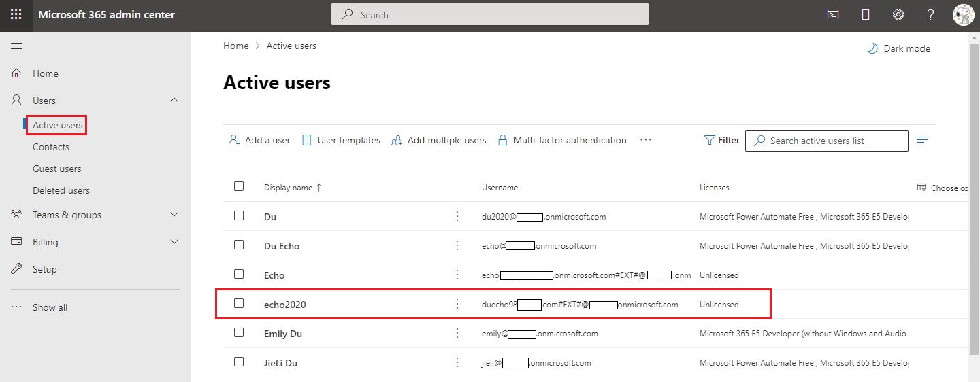Open the Du Echo user name
Image resolution: width=980 pixels, height=382 pixels.
coord(282,246)
